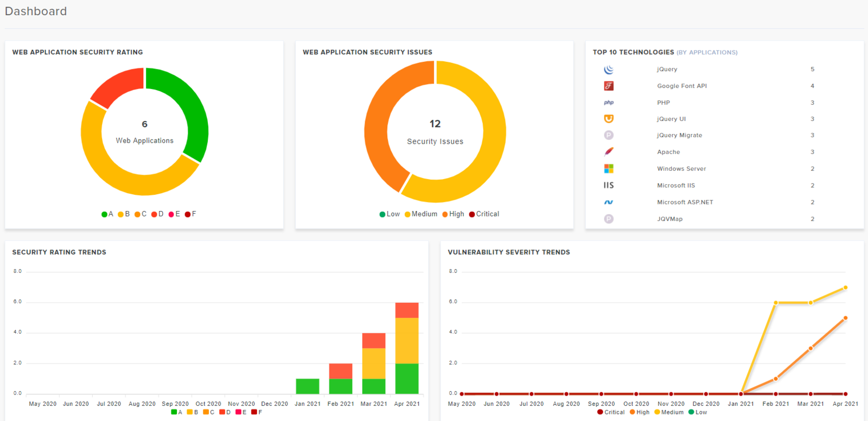Click the Google Font API icon
The height and width of the screenshot is (421, 868).
pos(609,86)
